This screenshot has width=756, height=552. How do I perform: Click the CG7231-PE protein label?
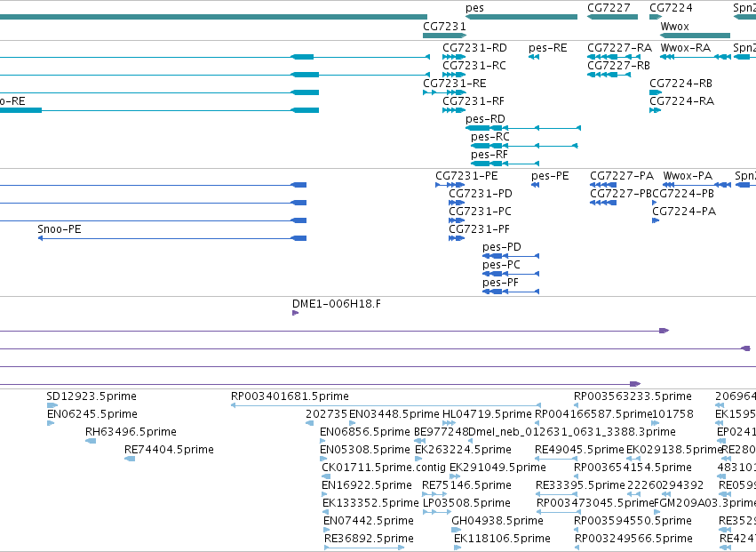[466, 176]
